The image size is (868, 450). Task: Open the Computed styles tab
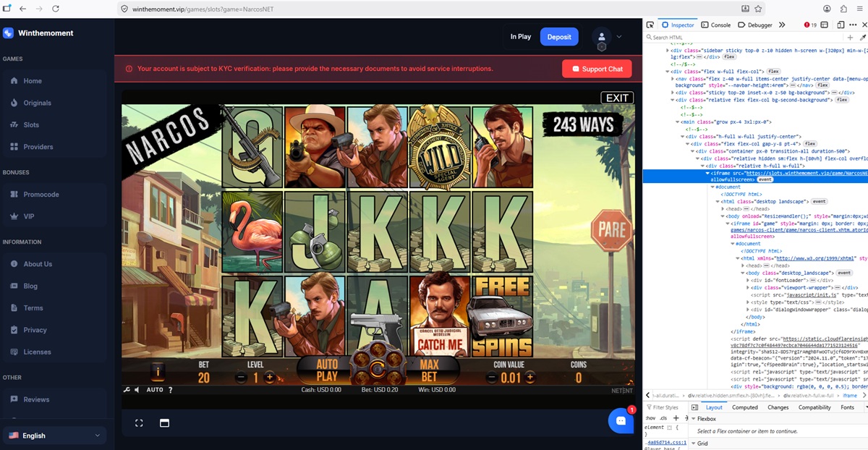click(744, 407)
